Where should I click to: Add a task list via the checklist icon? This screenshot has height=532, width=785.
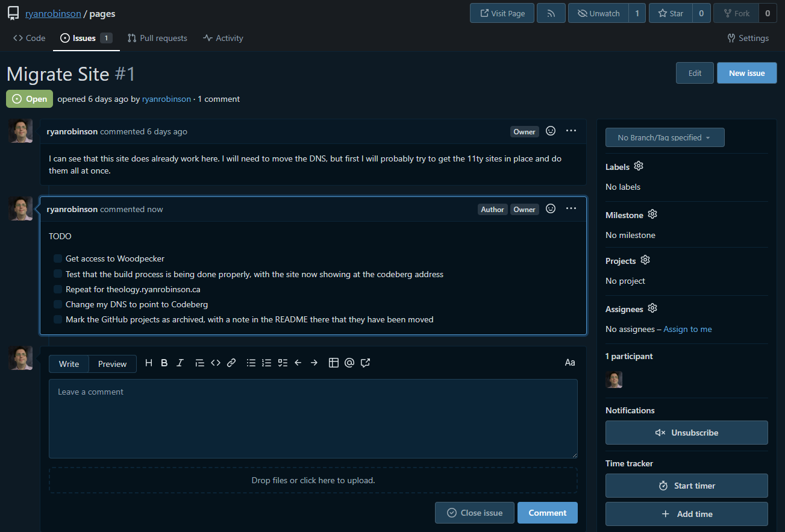pyautogui.click(x=283, y=363)
